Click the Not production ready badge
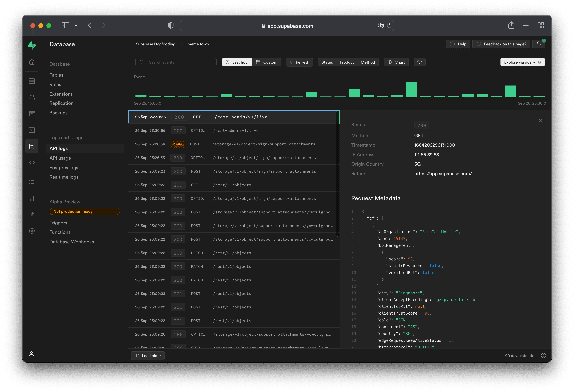 tap(85, 211)
